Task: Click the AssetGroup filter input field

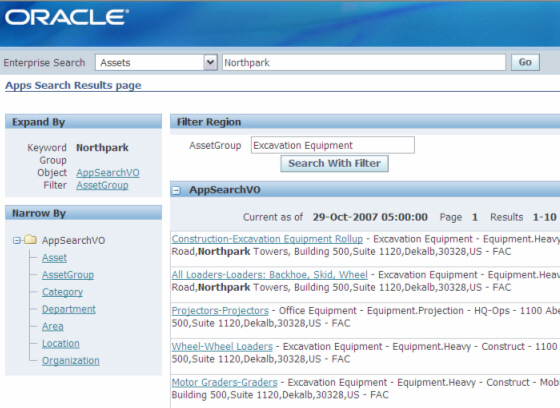Action: tap(332, 145)
